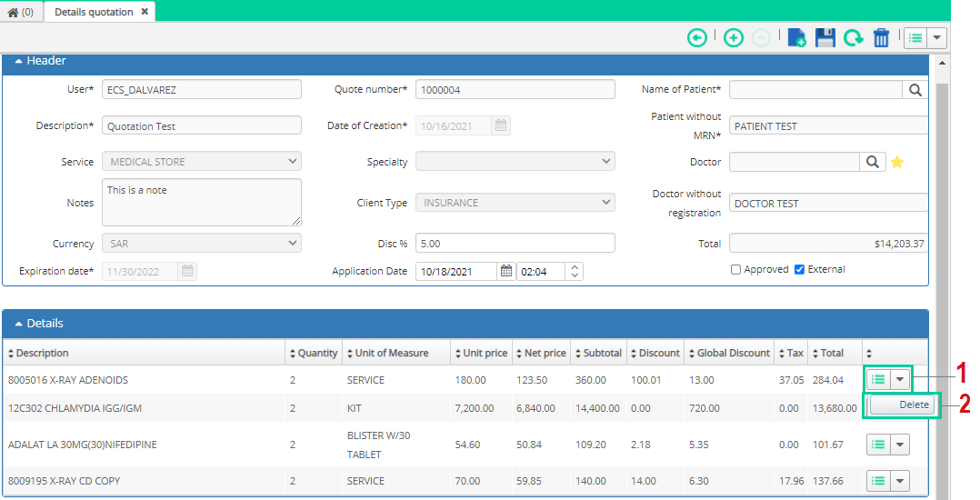Click Delete on the CHLAMYDIA IGG/IGM row
This screenshot has height=500, width=980.
coord(903,405)
